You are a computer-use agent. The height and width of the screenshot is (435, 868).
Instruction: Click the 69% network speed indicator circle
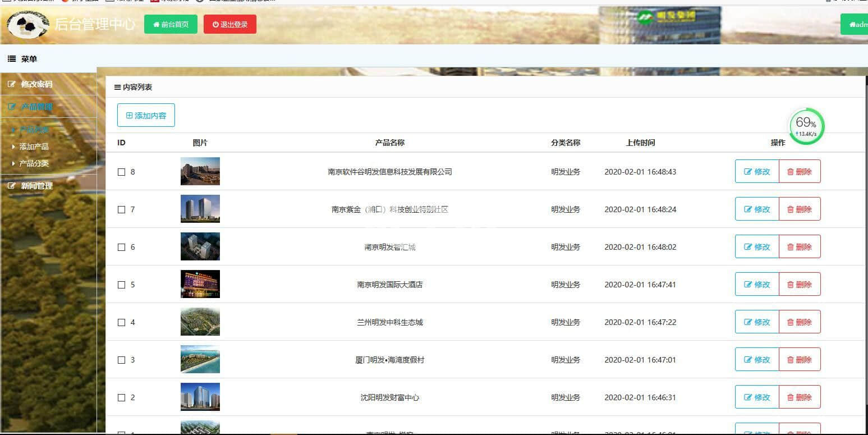click(x=806, y=127)
